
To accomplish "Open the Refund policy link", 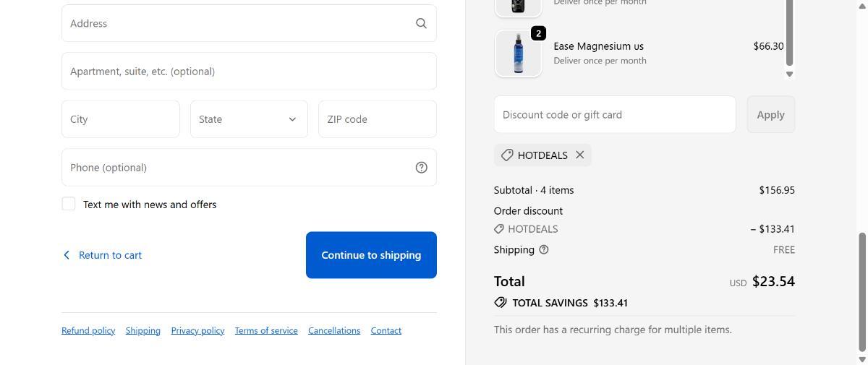I will pyautogui.click(x=88, y=331).
